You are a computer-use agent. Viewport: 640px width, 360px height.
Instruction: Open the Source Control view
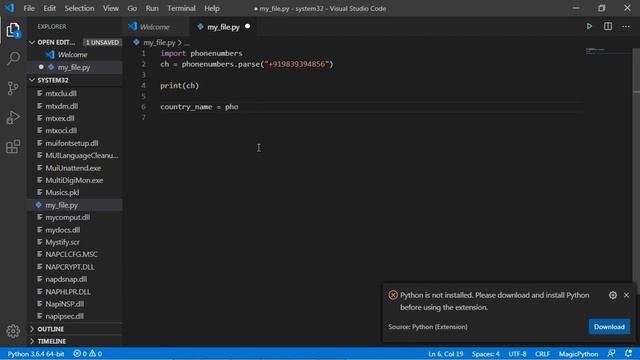13,88
